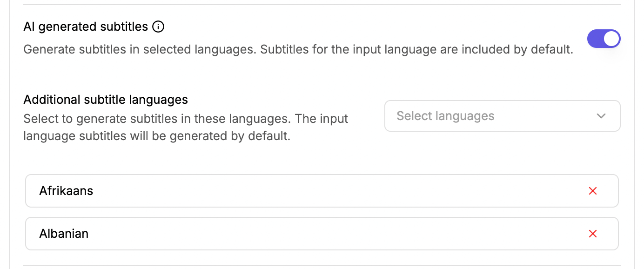Click the word Afrikaans in the list
This screenshot has width=644, height=269.
[x=66, y=191]
